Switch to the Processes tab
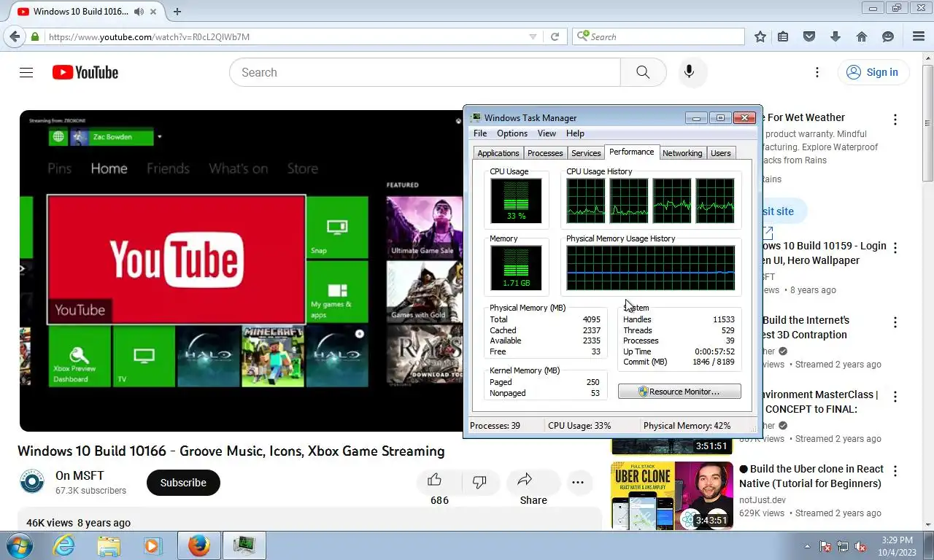This screenshot has width=934, height=560. pyautogui.click(x=545, y=153)
